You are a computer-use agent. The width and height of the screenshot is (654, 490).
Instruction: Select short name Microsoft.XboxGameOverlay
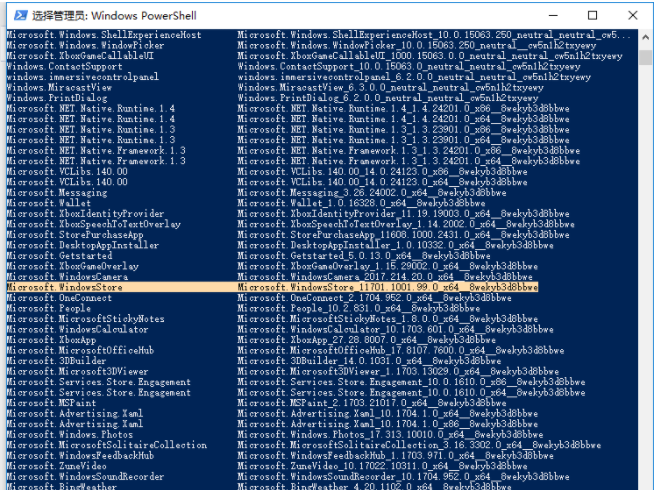tap(73, 266)
